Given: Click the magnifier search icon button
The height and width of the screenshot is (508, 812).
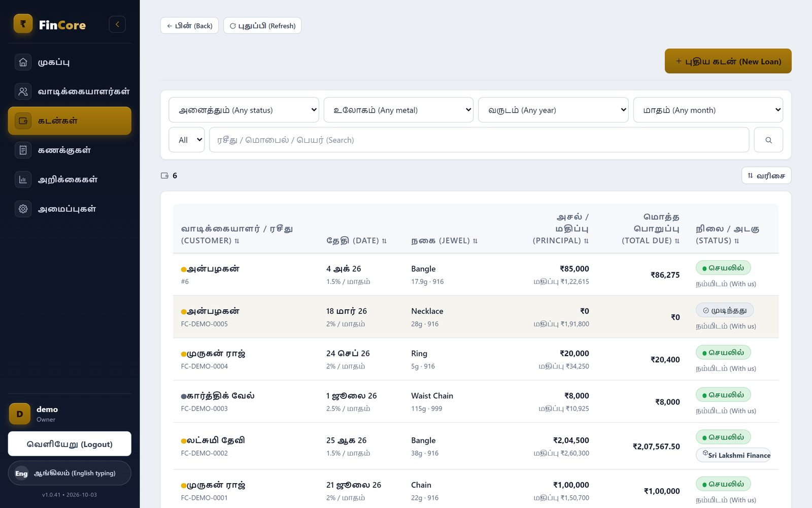Looking at the screenshot, I should point(768,140).
